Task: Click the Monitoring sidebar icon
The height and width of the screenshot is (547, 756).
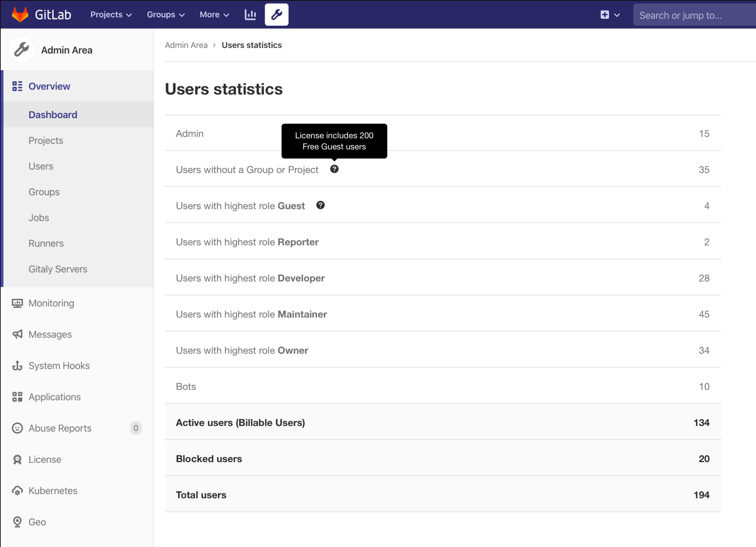Action: pyautogui.click(x=17, y=303)
